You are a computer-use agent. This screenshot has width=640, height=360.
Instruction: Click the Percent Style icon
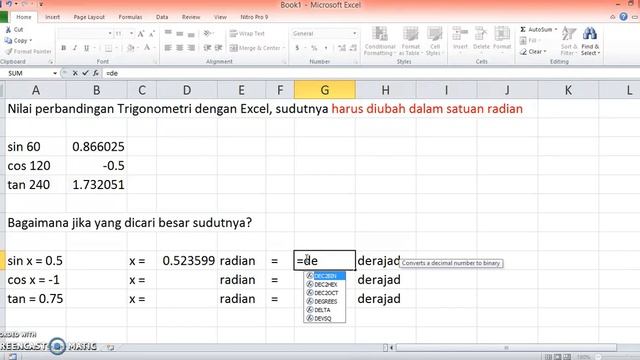point(314,48)
